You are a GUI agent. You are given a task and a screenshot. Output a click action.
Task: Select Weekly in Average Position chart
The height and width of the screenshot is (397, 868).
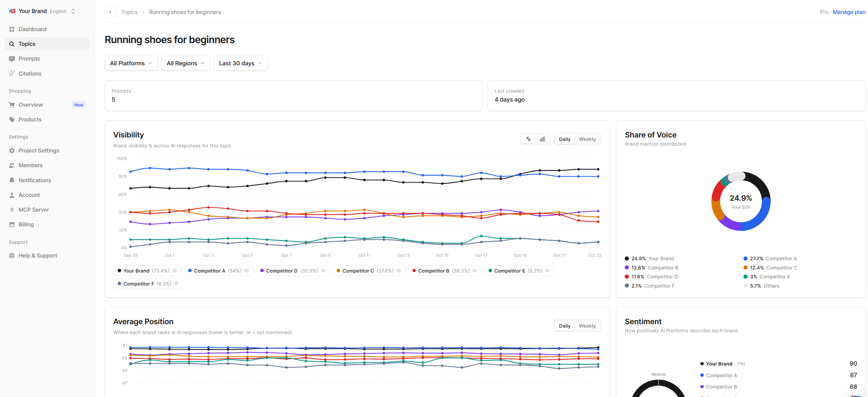[x=587, y=326]
